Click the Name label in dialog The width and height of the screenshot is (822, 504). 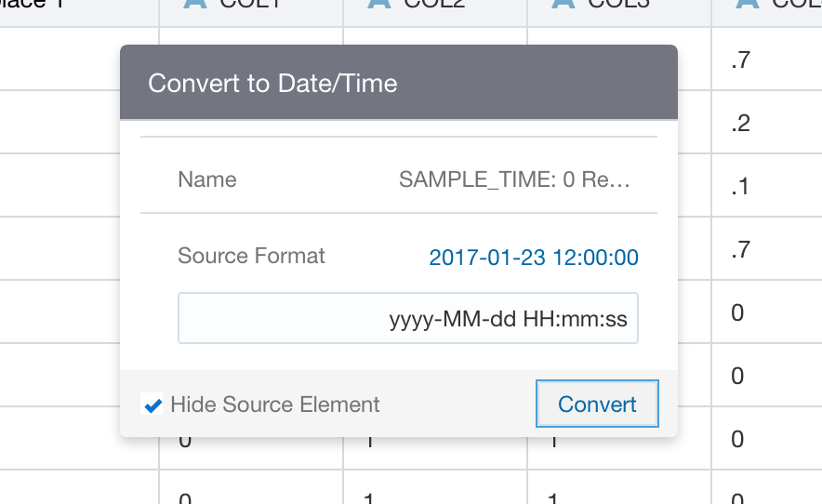click(x=207, y=179)
